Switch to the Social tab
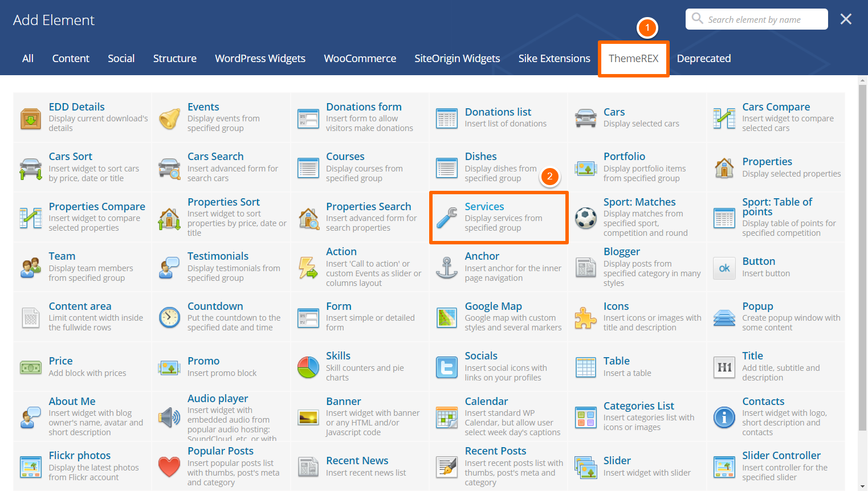The width and height of the screenshot is (868, 491). click(121, 59)
